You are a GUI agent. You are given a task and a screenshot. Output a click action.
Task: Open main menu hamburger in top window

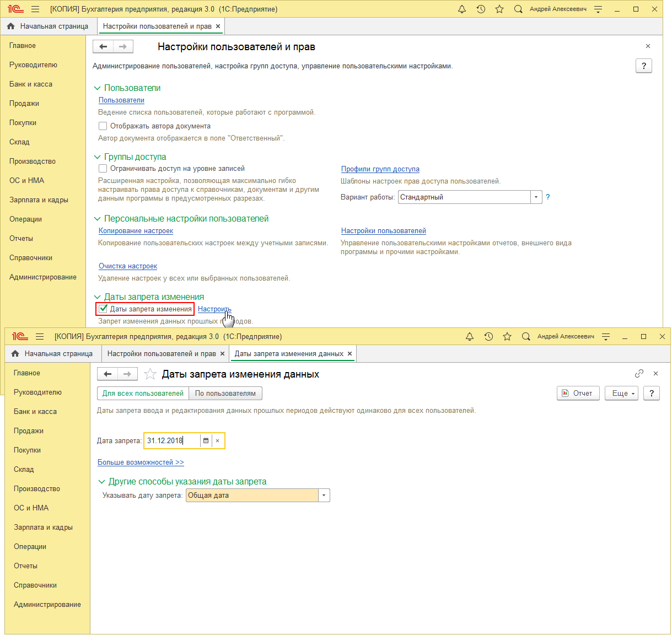coord(35,9)
